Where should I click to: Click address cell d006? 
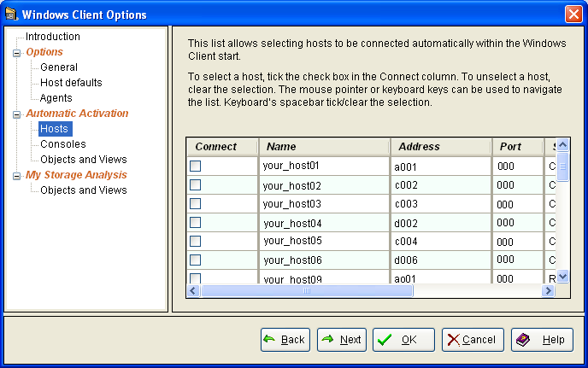point(441,260)
